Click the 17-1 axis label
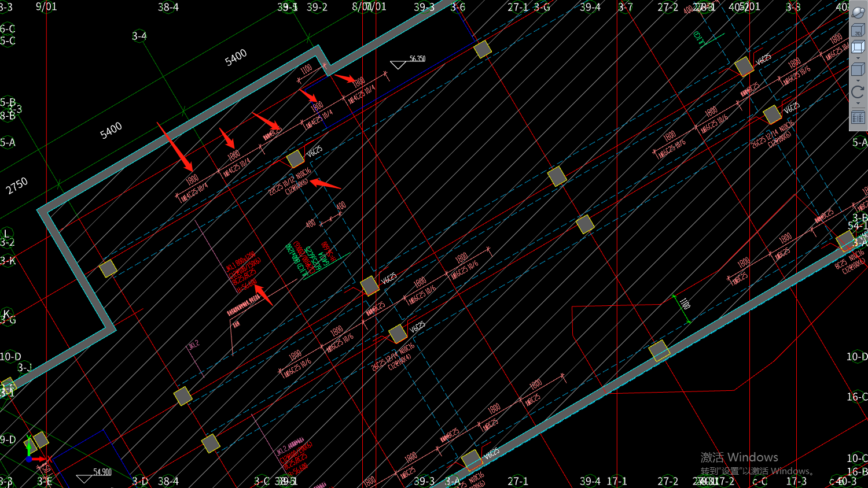This screenshot has height=488, width=868. (617, 481)
